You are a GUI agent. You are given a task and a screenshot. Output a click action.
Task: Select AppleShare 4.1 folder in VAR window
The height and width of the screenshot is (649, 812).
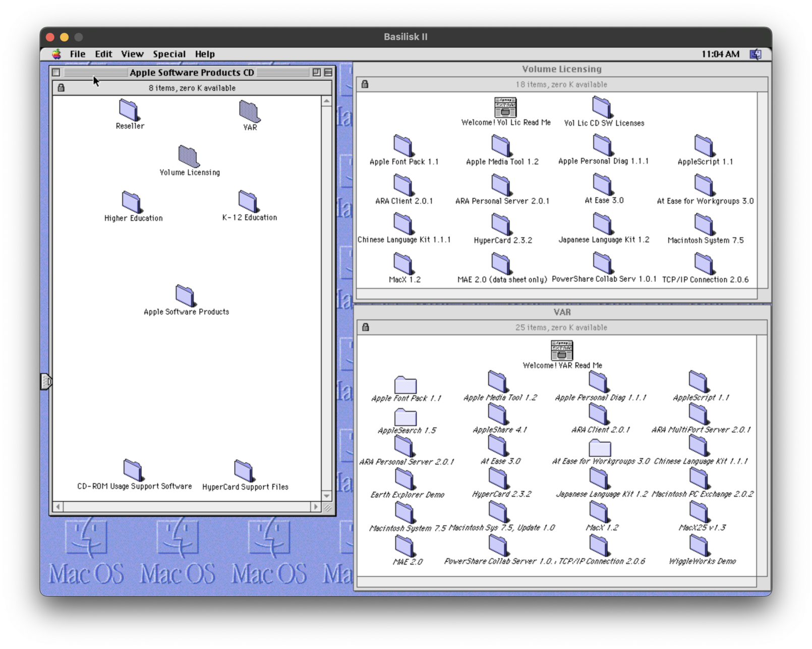click(x=498, y=415)
